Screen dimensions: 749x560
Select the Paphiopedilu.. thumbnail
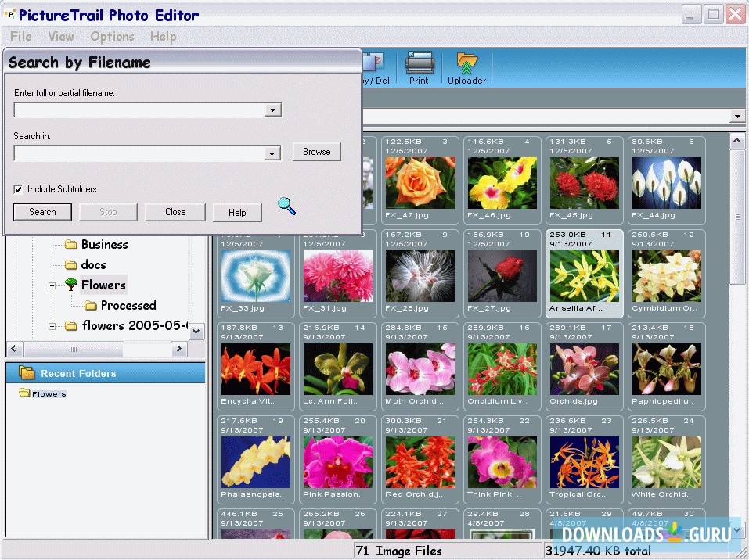pyautogui.click(x=666, y=367)
